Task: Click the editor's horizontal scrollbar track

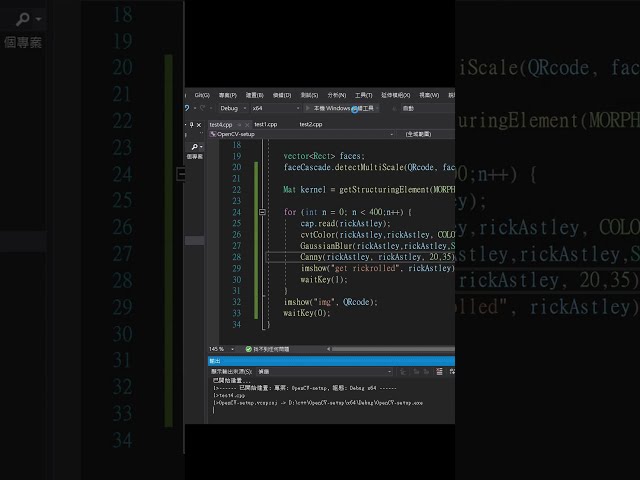Action: 393,349
